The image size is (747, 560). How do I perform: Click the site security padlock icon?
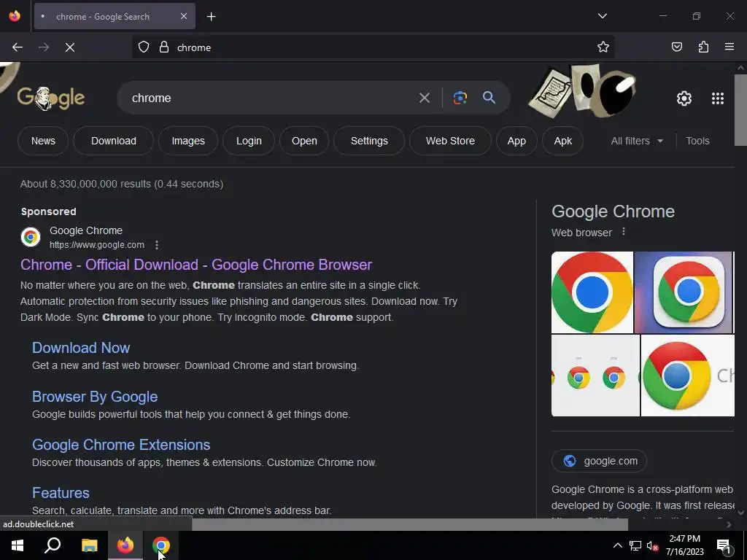point(164,47)
